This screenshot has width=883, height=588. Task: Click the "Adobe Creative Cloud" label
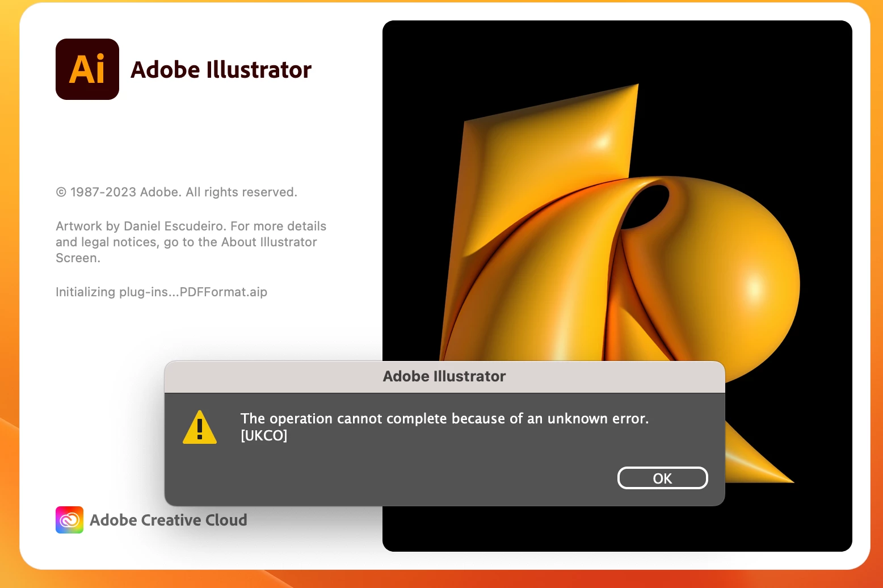[169, 520]
